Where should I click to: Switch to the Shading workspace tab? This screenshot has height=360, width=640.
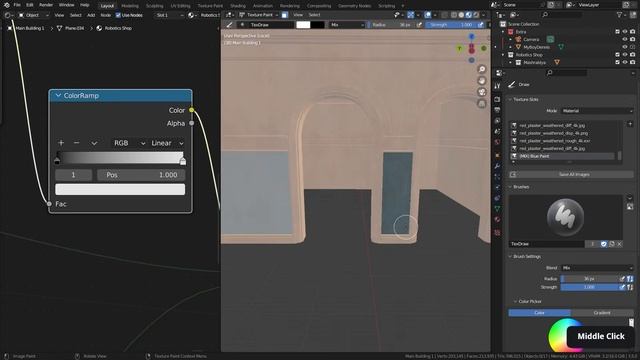[x=238, y=6]
